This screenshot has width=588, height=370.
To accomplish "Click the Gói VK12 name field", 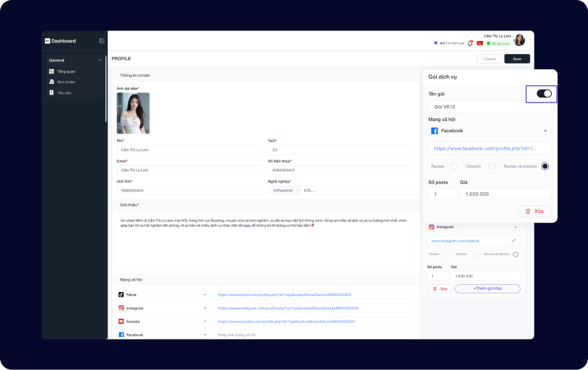I will 490,106.
